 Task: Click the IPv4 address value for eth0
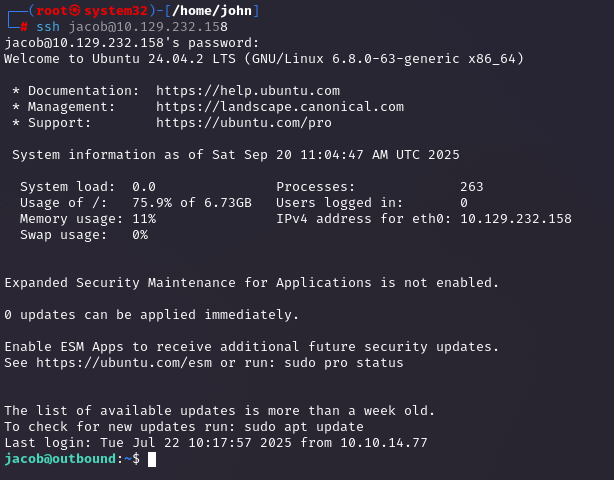coord(516,219)
